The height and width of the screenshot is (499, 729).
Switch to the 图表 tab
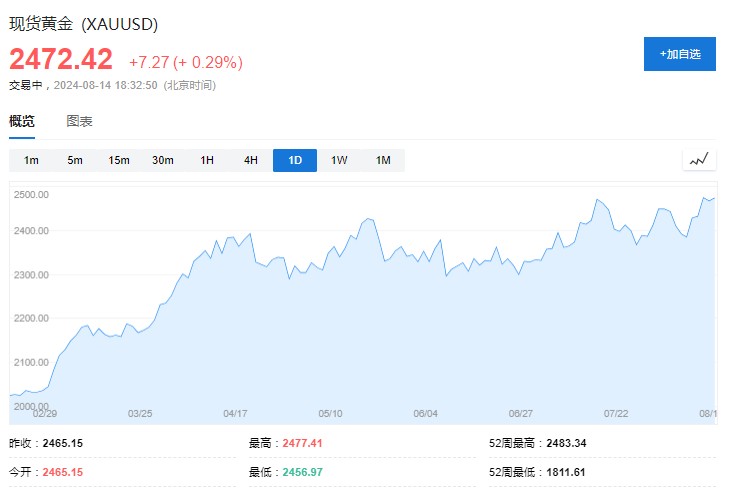pyautogui.click(x=80, y=121)
